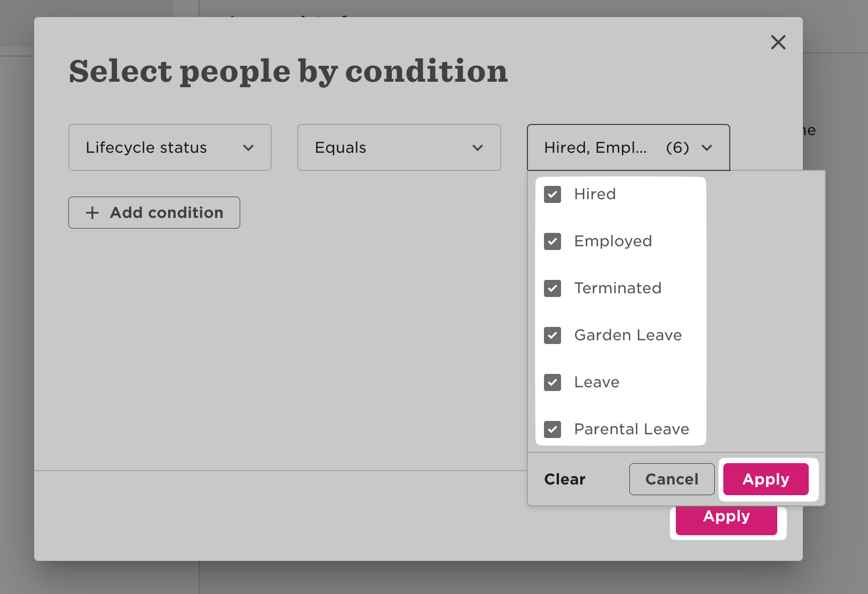Apply the selected lifecycle status values
Image resolution: width=868 pixels, height=594 pixels.
(x=766, y=479)
